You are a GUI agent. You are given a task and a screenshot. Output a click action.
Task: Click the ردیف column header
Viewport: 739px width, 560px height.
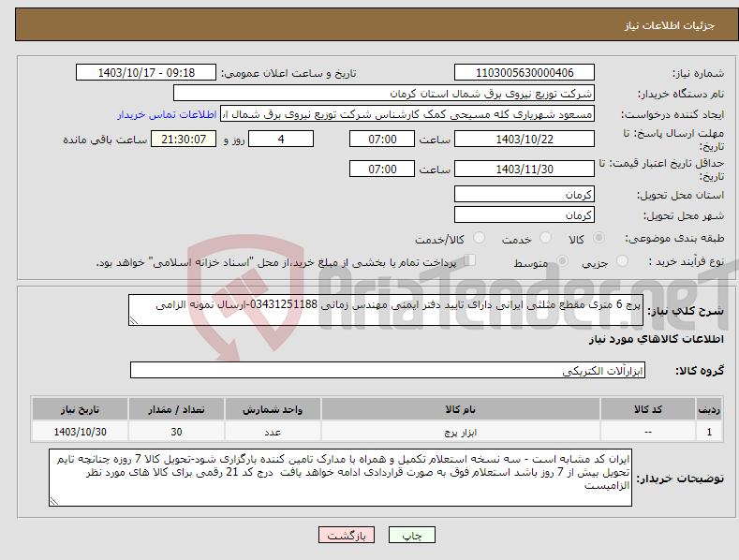click(x=709, y=409)
